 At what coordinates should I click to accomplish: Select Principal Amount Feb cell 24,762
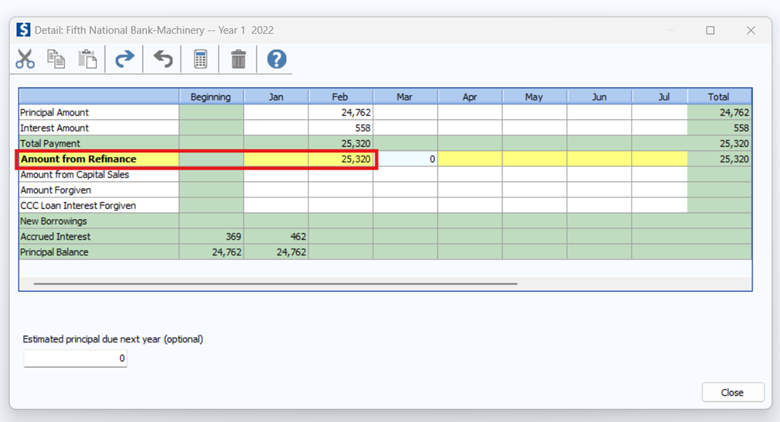[341, 112]
